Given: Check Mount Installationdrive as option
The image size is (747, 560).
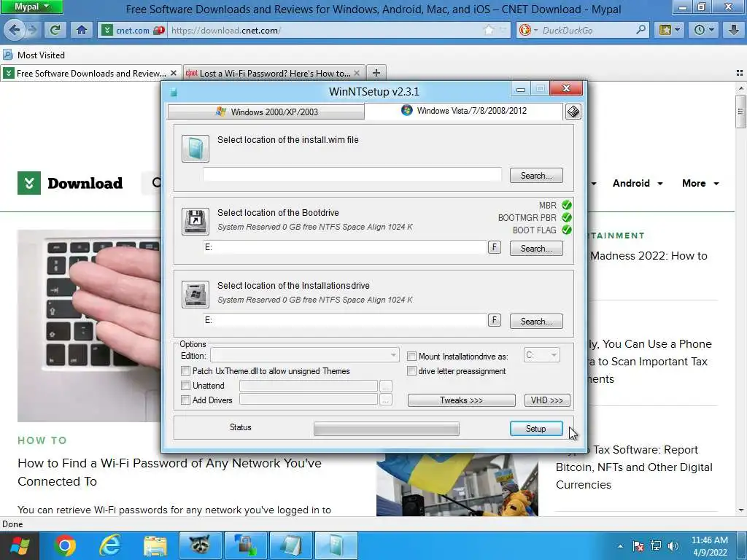Looking at the screenshot, I should tap(411, 356).
